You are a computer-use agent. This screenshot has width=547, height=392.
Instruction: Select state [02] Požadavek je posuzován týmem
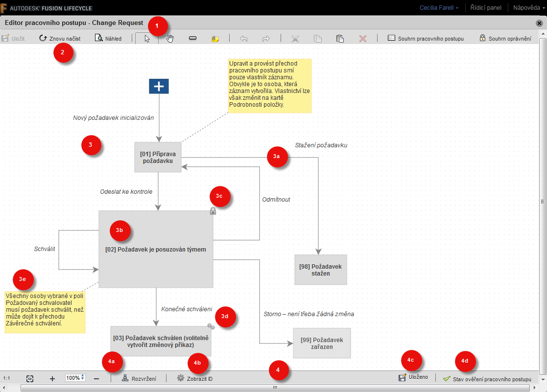pyautogui.click(x=156, y=250)
